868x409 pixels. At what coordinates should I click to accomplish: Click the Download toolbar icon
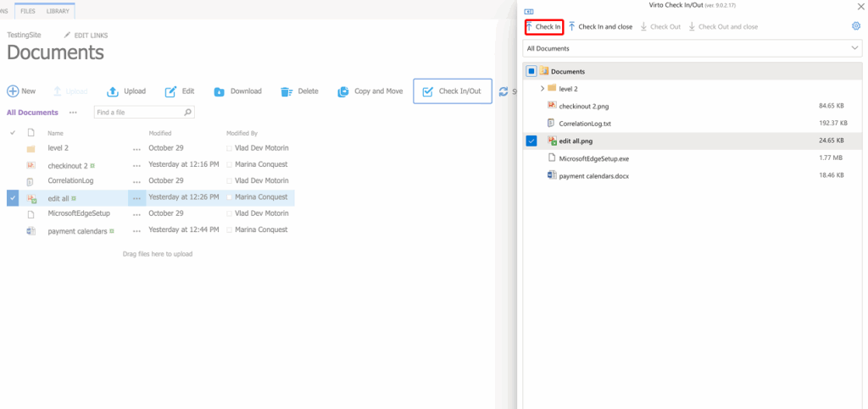pos(219,91)
